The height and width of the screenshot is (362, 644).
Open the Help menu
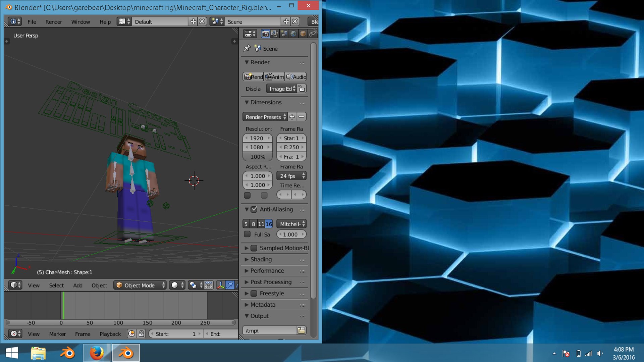click(105, 21)
